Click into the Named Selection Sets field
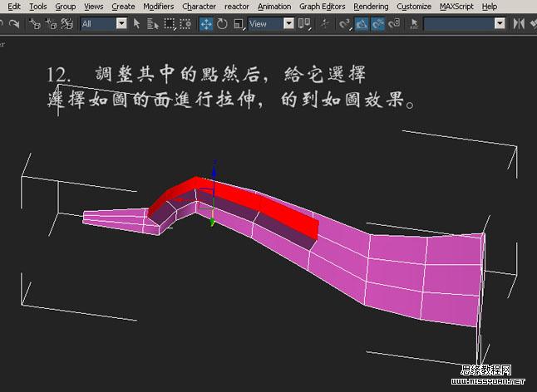The height and width of the screenshot is (392, 537). click(459, 23)
